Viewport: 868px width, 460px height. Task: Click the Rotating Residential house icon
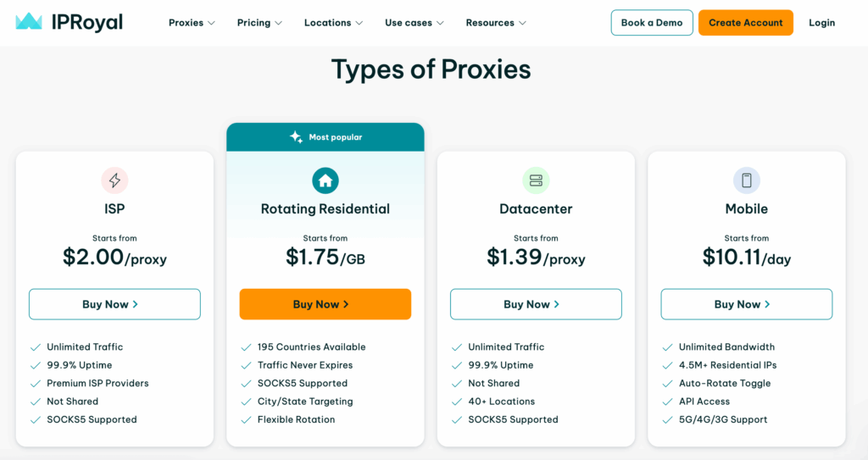(x=325, y=180)
